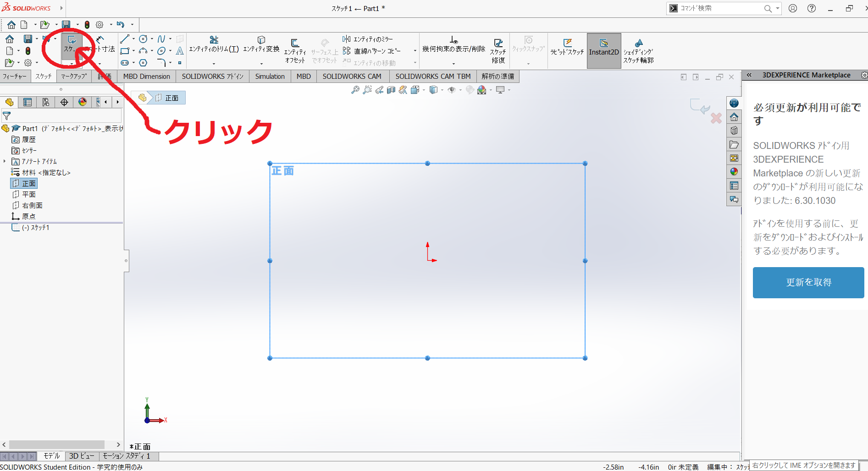Open Design Library icon in task pane

734,131
